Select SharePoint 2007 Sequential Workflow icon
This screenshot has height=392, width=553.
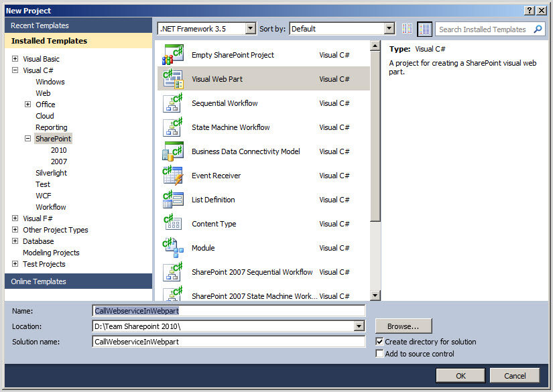(172, 272)
